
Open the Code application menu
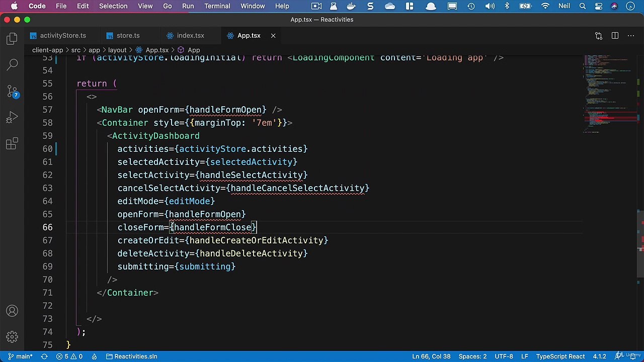[37, 6]
